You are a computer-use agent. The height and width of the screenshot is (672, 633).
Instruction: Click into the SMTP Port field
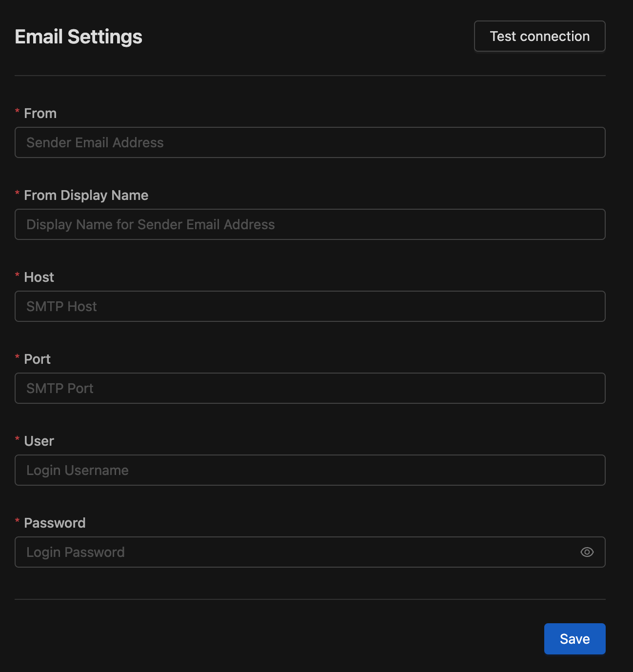310,388
